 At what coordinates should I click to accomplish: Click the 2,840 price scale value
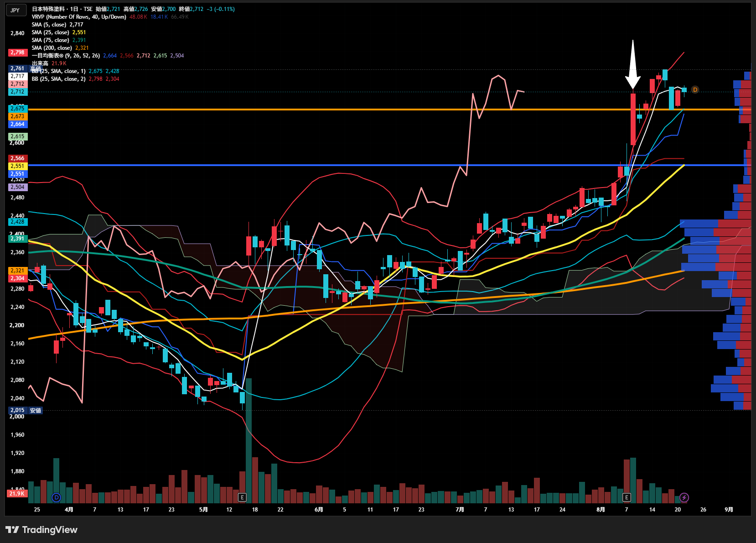pos(17,33)
